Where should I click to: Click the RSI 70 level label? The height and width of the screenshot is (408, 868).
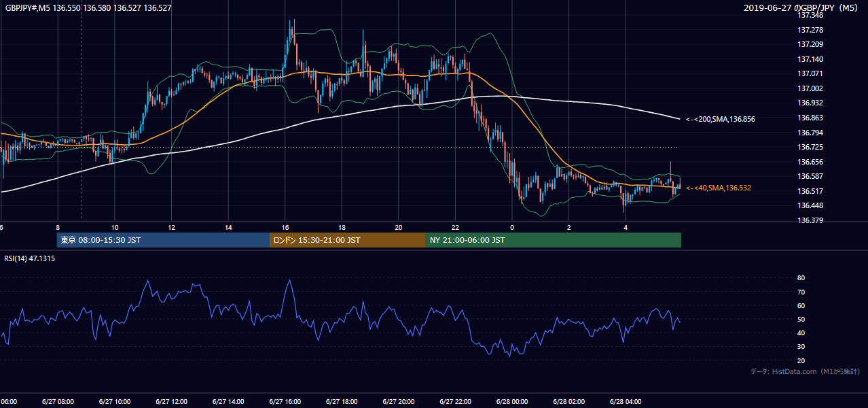(801, 292)
